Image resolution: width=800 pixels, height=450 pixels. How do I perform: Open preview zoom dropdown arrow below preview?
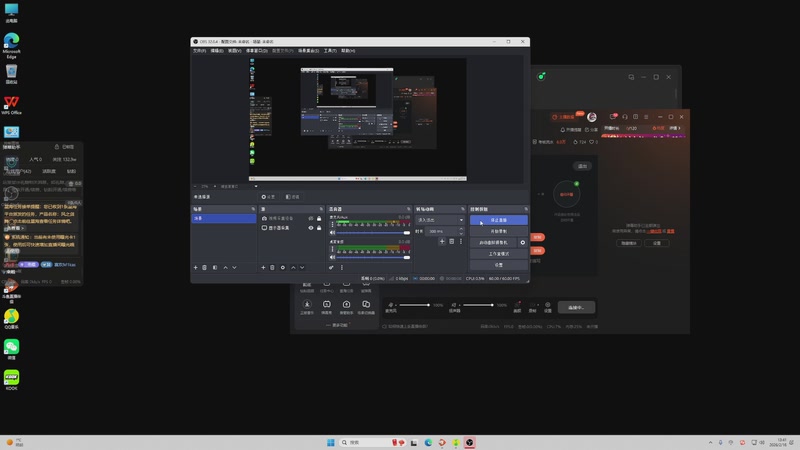pyautogui.click(x=256, y=186)
